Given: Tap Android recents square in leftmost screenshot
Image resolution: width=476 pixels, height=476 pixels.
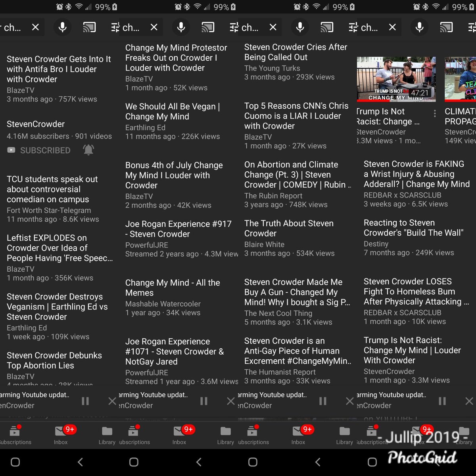Looking at the screenshot, I should coord(15,462).
